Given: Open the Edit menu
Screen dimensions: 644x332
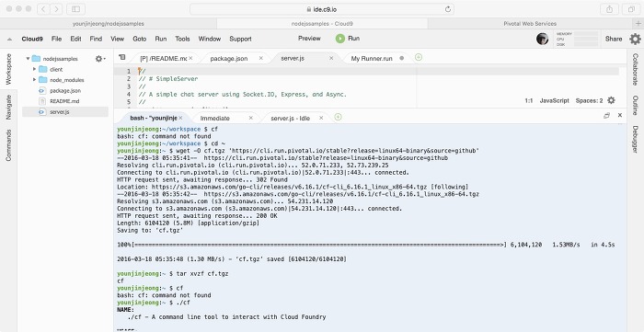Looking at the screenshot, I should point(75,39).
